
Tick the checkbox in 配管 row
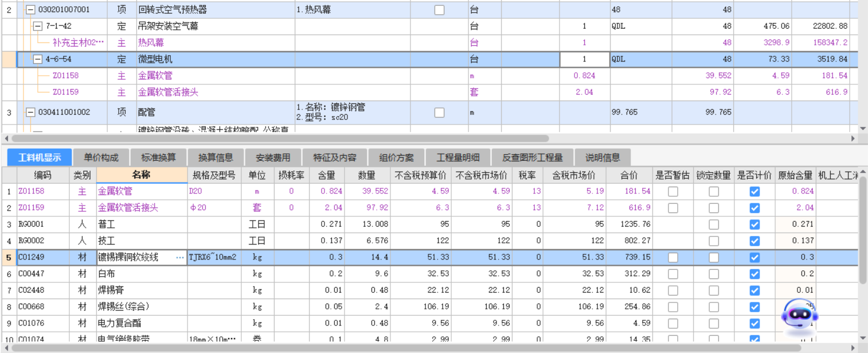click(439, 113)
